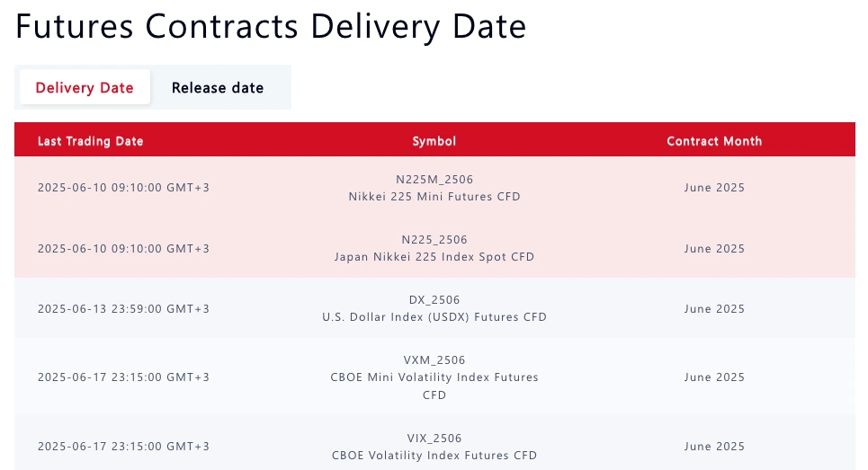Select the VIX_2506 symbol
Image resolution: width=868 pixels, height=470 pixels.
point(434,438)
